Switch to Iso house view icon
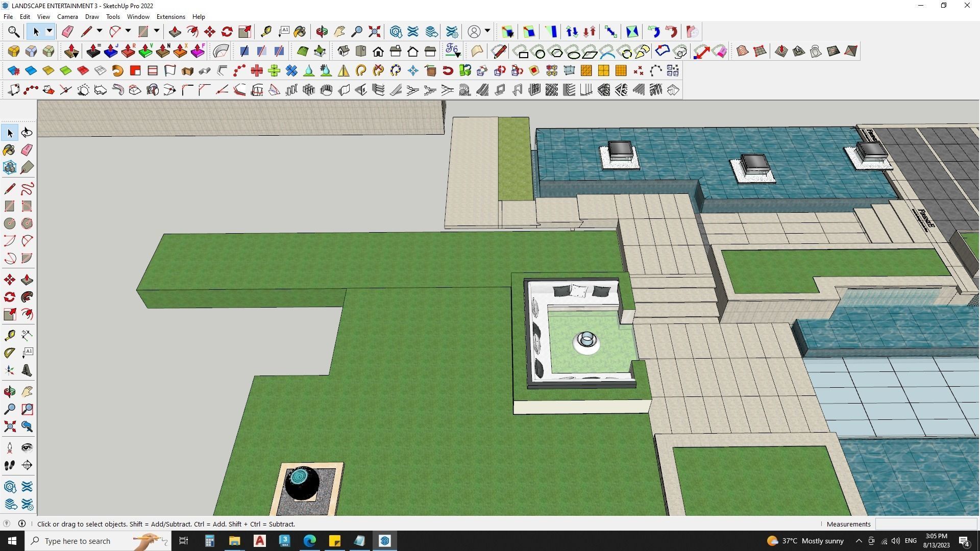 coord(343,51)
